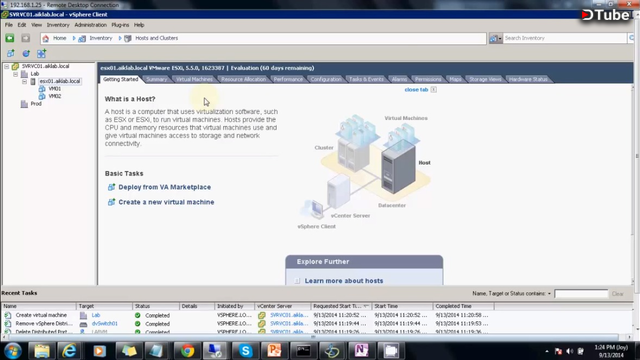640x360 pixels.
Task: Click Deploy from VA Marketplace link
Action: click(x=164, y=187)
